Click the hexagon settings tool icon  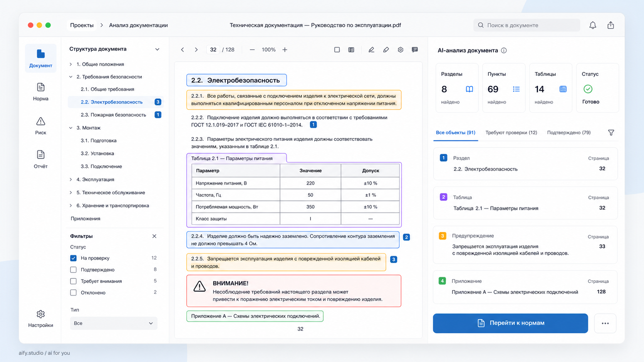coord(401,50)
